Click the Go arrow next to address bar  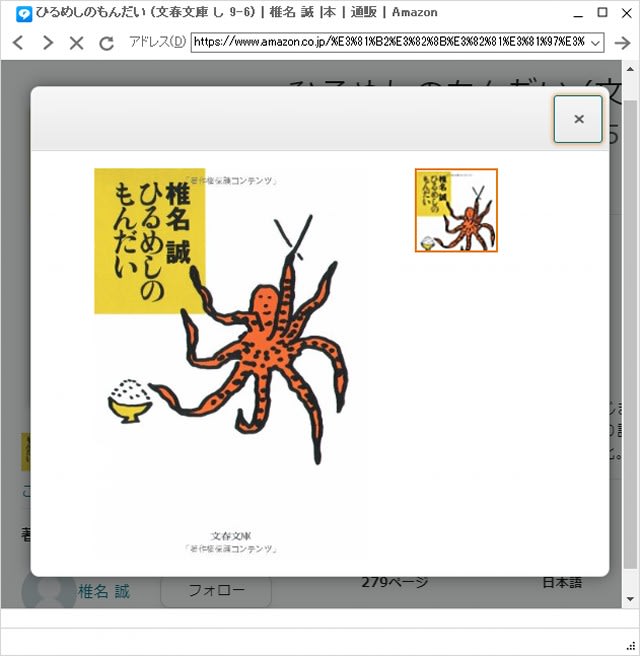623,43
